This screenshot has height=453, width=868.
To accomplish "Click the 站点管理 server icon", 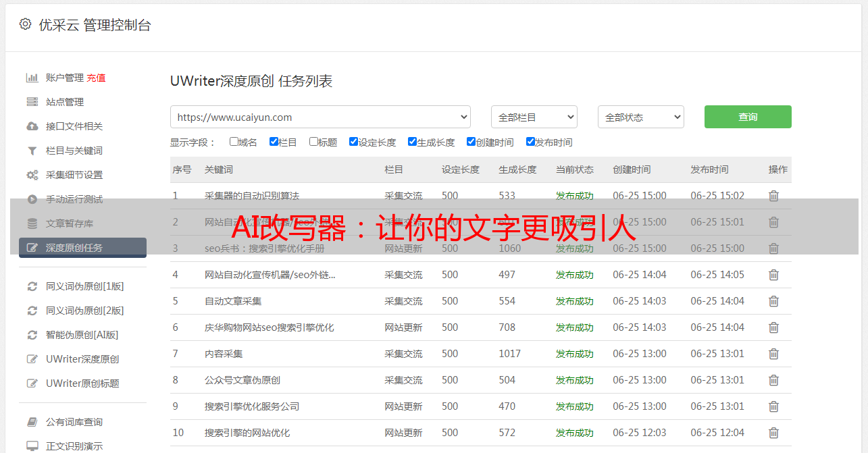I will coord(32,102).
